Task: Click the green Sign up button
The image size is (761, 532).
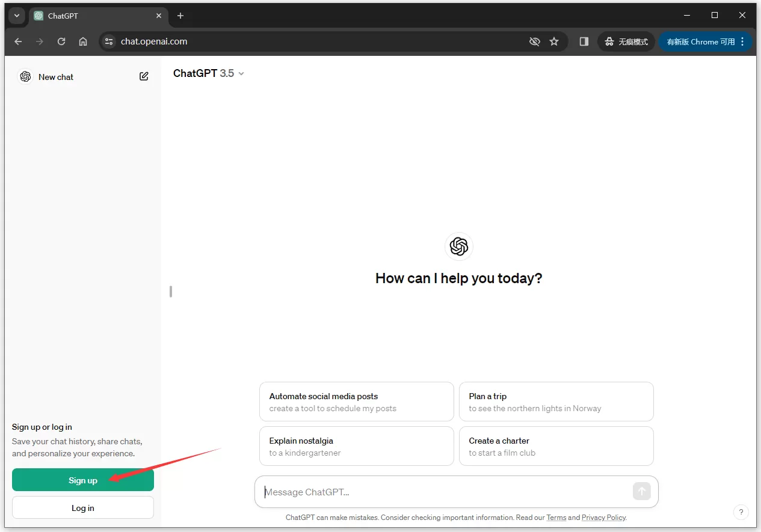Action: click(x=83, y=480)
